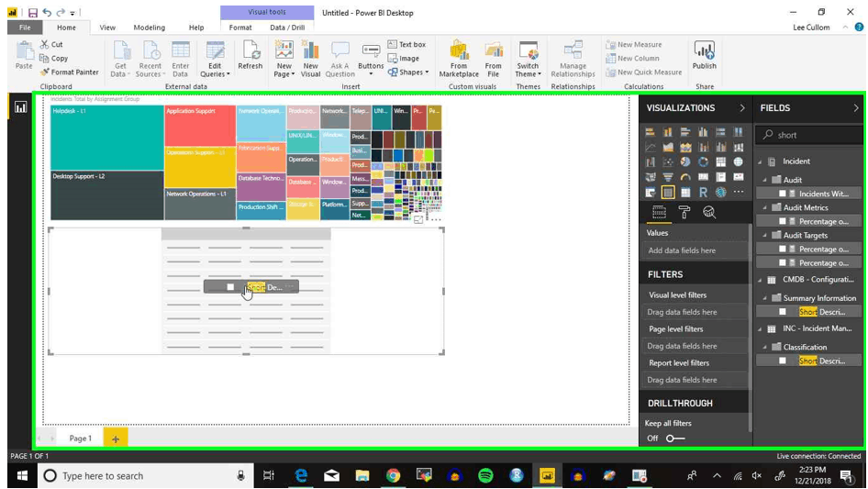868x489 pixels.
Task: Open the File menu tab
Action: point(25,28)
